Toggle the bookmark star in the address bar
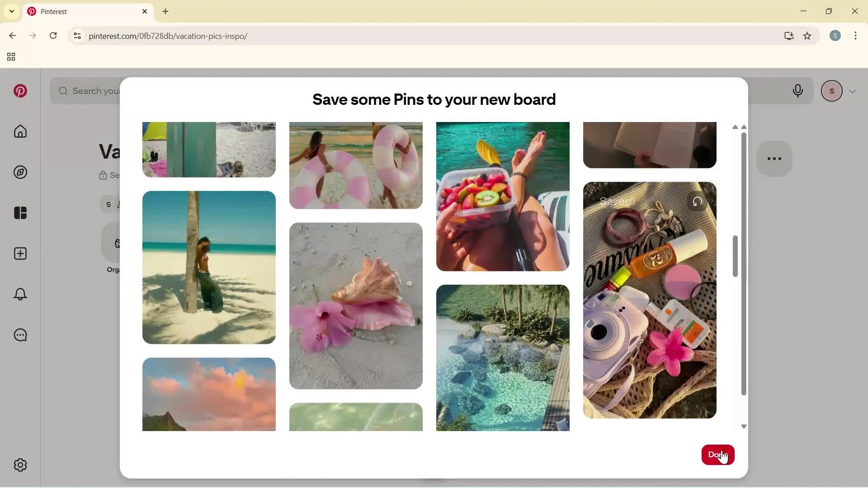The image size is (868, 488). click(807, 36)
